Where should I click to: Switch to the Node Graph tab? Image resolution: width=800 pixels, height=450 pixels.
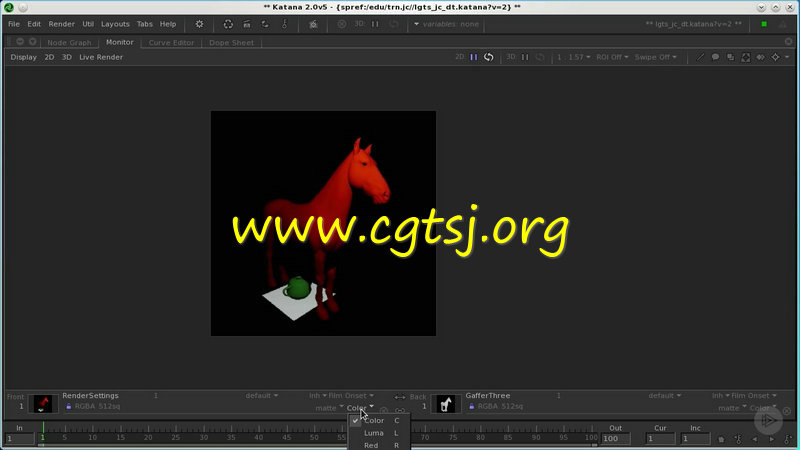69,42
